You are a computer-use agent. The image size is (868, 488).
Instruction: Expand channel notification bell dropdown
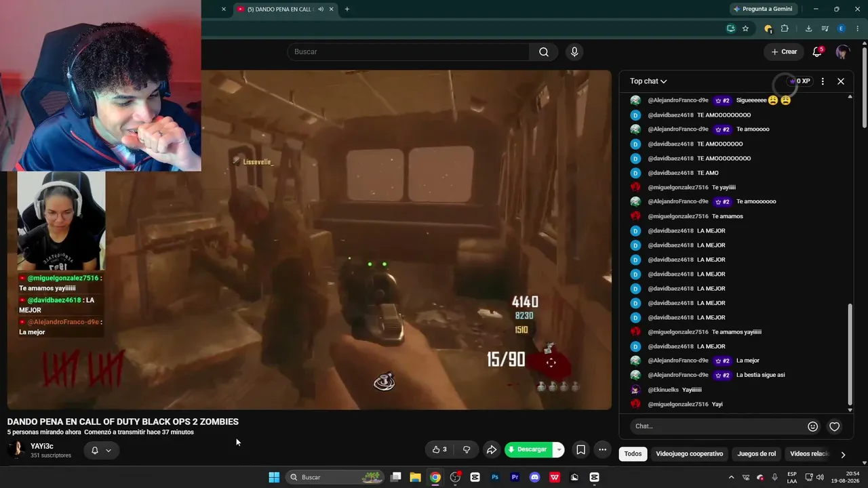pyautogui.click(x=101, y=450)
